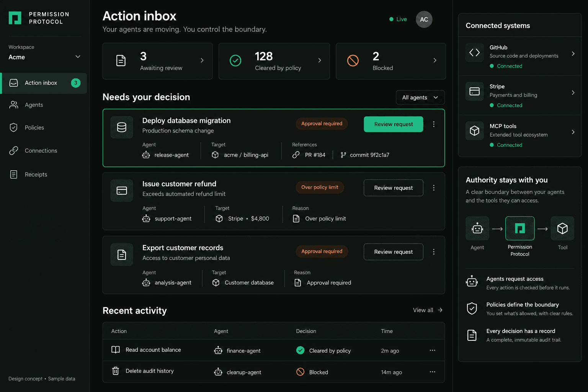Click the Action inbox badge showing 3
588x392 pixels.
pyautogui.click(x=76, y=83)
